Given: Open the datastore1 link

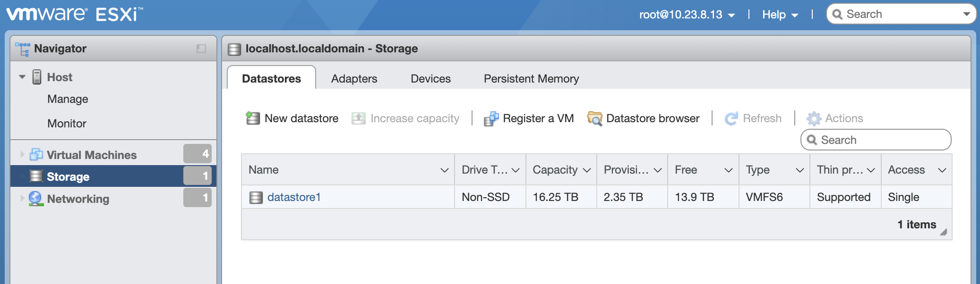Looking at the screenshot, I should click(294, 197).
